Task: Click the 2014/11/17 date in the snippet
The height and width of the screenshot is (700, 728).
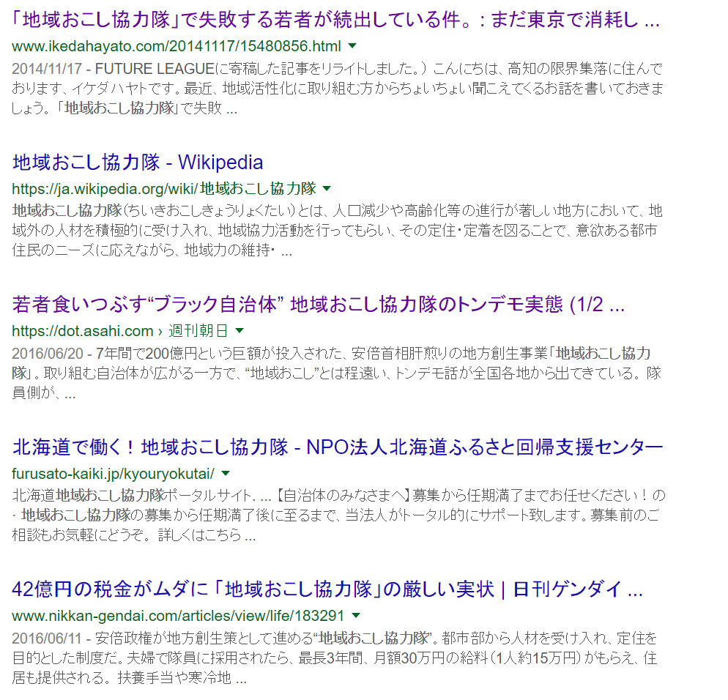Action: coord(47,69)
